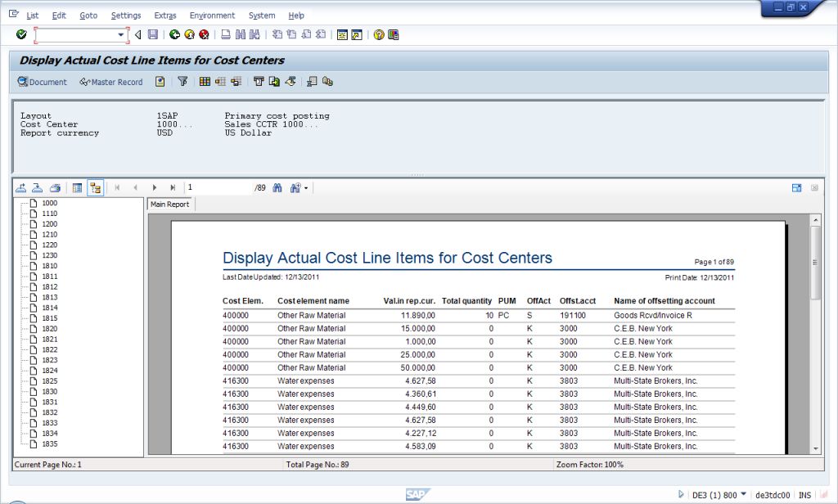Click the report scrollbar down arrow
Image resolution: width=838 pixels, height=504 pixels.
point(816,449)
